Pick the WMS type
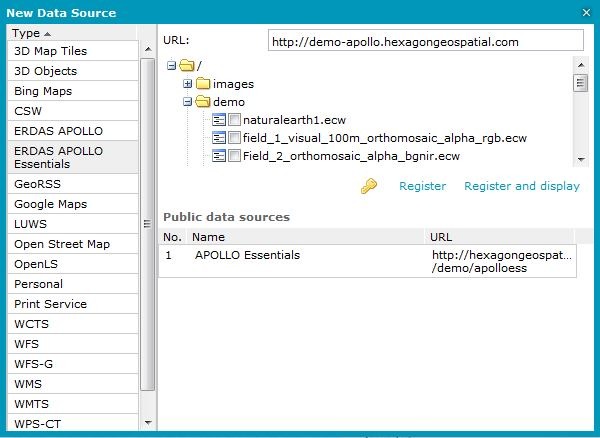The width and height of the screenshot is (600, 438). (73, 384)
